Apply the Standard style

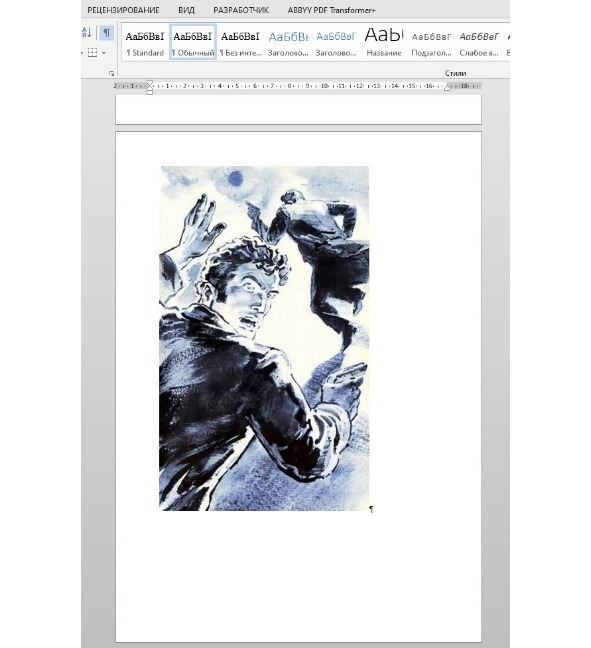point(145,43)
